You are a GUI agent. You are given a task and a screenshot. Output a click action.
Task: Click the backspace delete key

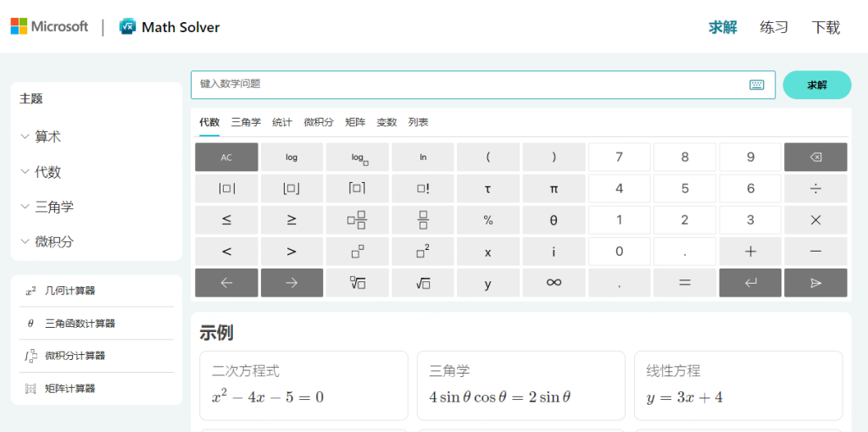pyautogui.click(x=815, y=157)
